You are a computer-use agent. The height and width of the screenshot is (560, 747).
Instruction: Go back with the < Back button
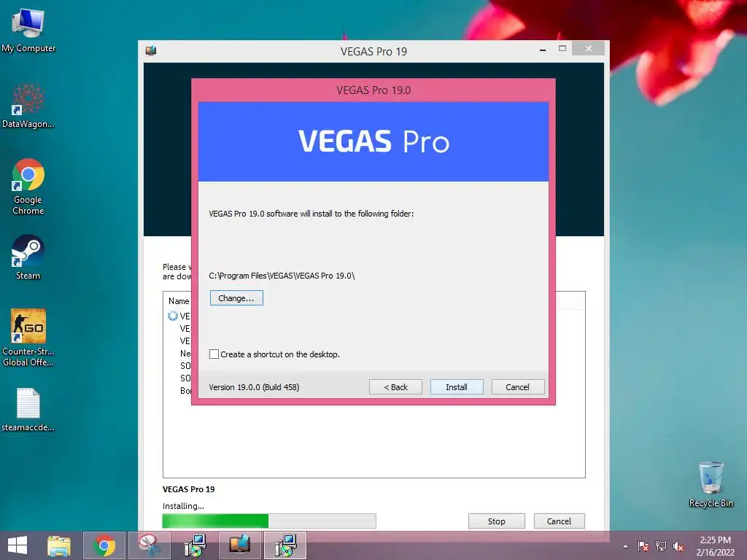395,386
